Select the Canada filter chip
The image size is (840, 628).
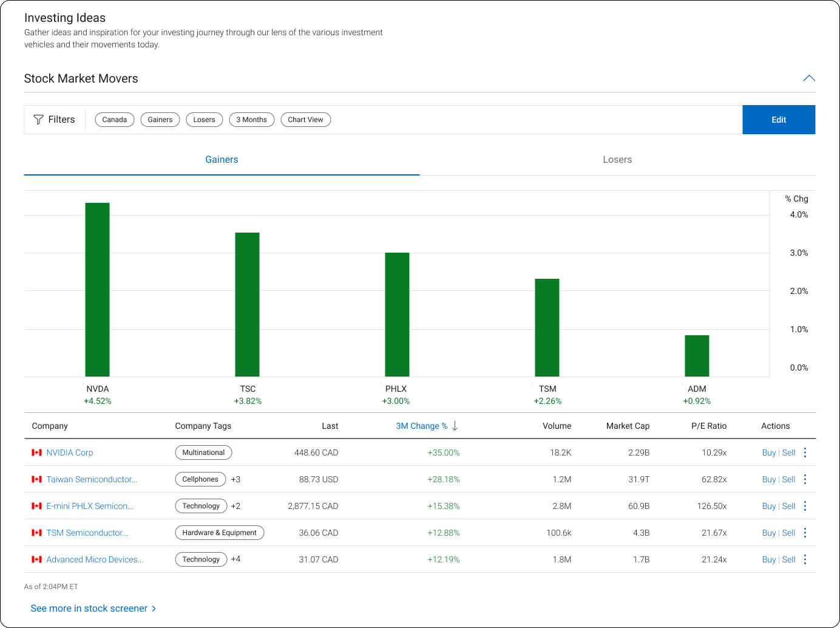pos(115,120)
